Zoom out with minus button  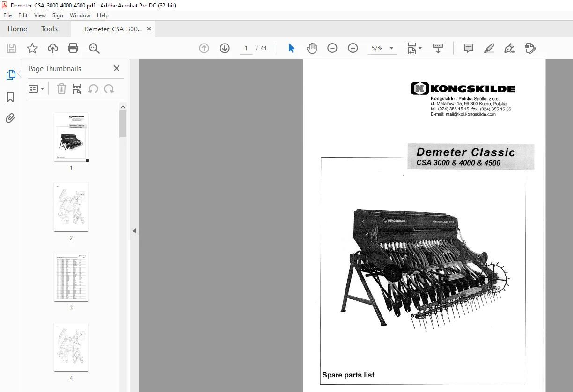[332, 48]
